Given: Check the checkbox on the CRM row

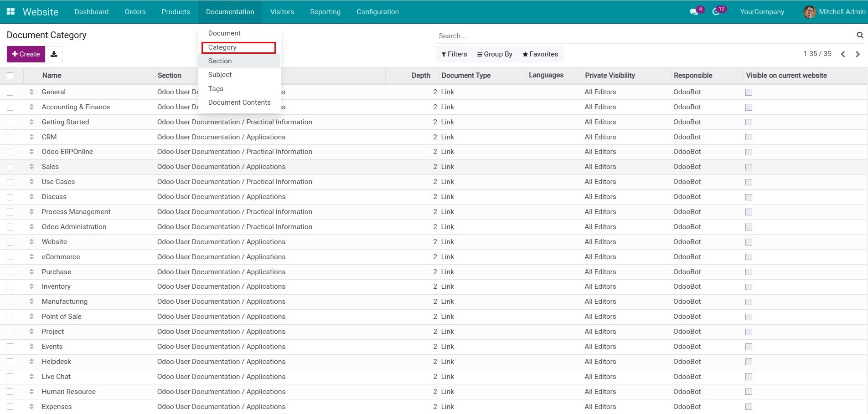Looking at the screenshot, I should point(10,137).
